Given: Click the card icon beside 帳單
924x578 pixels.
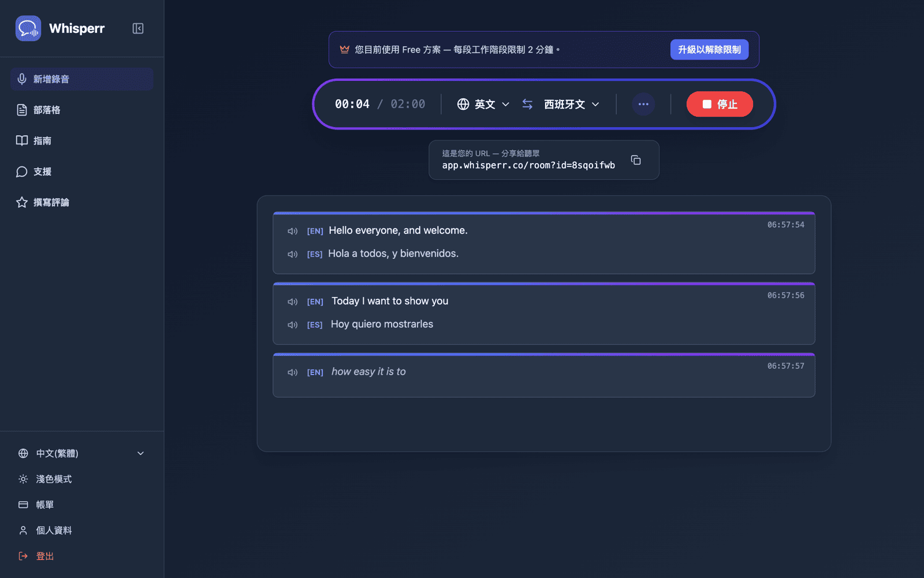Looking at the screenshot, I should (23, 505).
